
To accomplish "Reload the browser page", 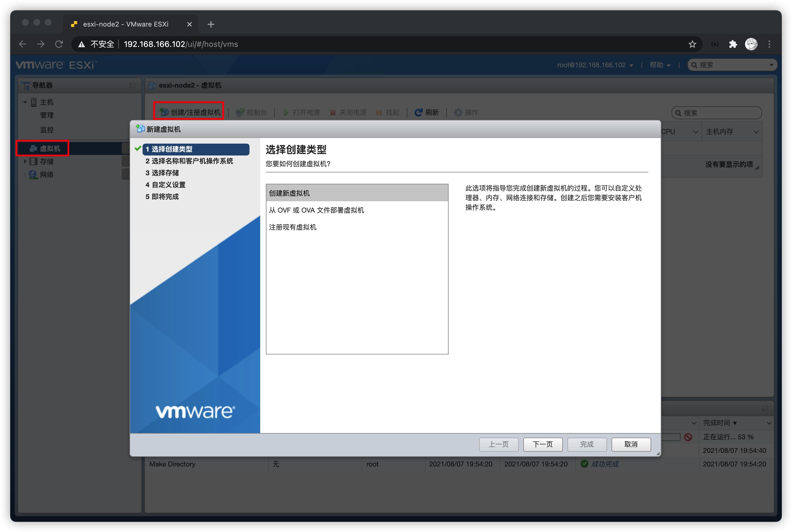I will point(59,44).
